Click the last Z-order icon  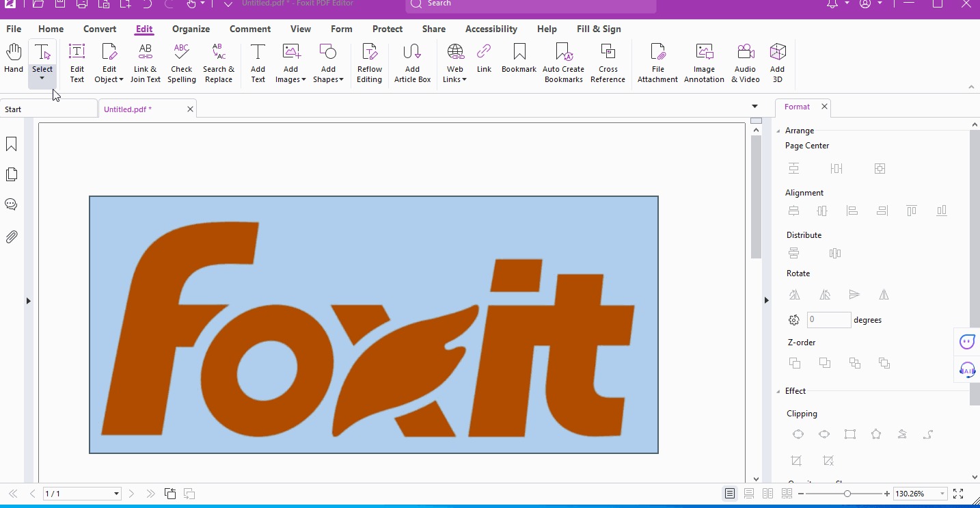point(884,363)
